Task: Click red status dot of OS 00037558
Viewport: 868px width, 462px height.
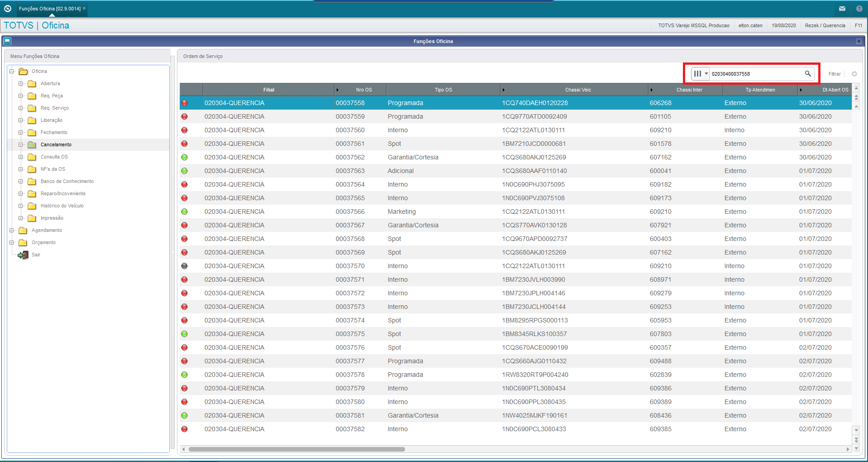Action: 185,103
